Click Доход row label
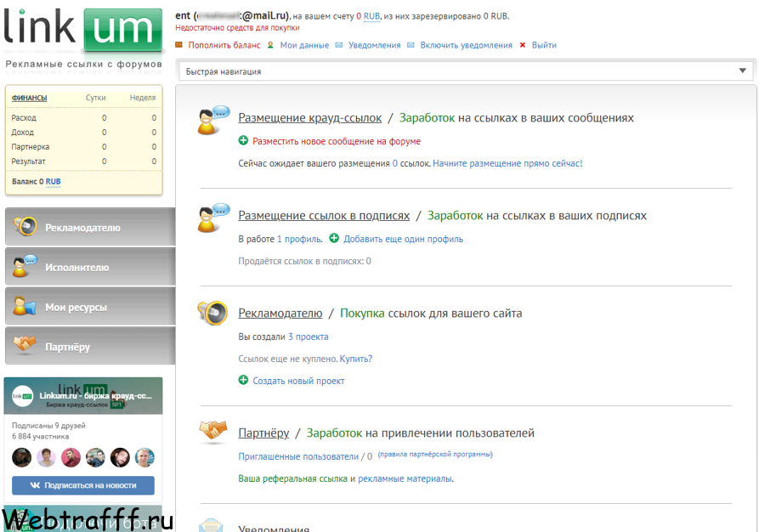The height and width of the screenshot is (532, 759). tap(23, 133)
